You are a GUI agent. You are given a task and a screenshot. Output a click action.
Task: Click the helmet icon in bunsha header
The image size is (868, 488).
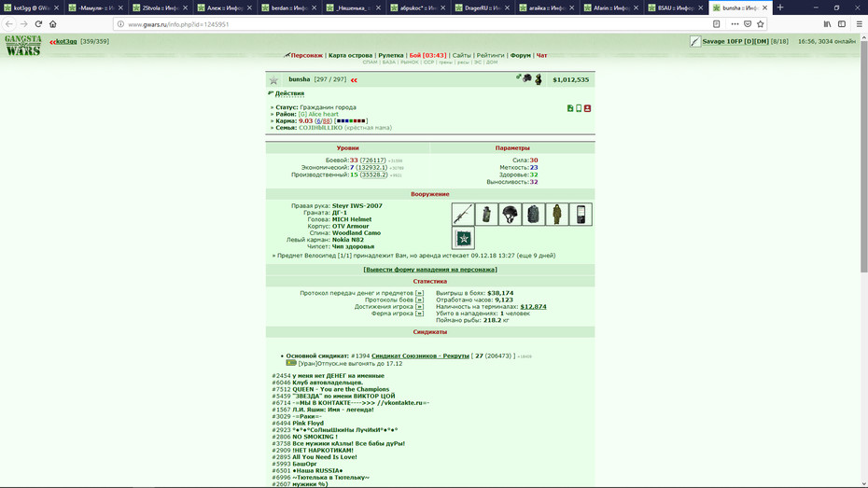click(x=527, y=78)
